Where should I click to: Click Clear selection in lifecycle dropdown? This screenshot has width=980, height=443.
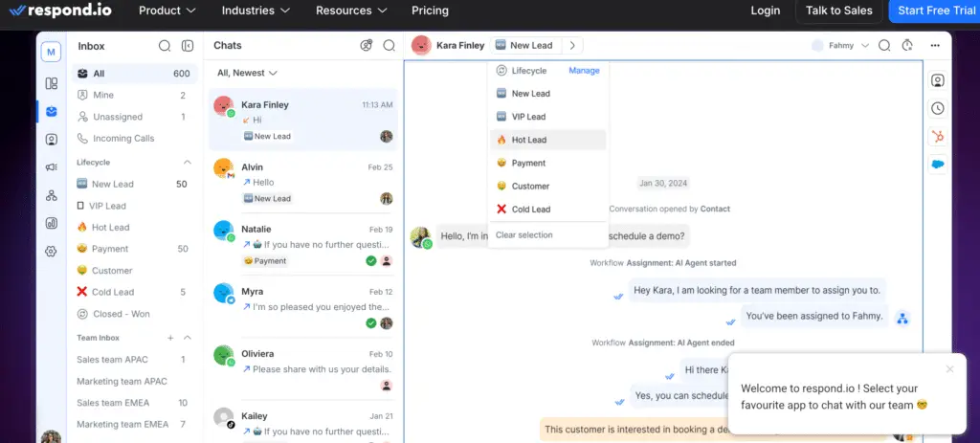[523, 235]
